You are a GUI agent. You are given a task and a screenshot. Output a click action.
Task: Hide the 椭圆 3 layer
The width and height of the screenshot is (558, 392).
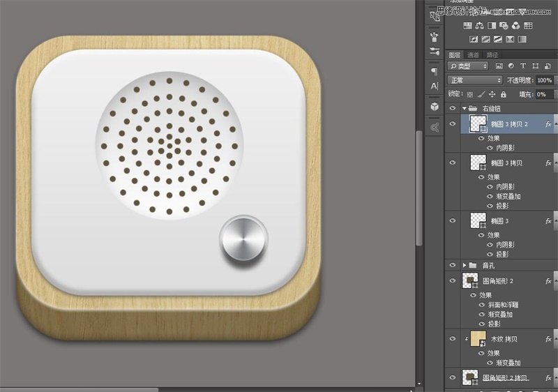[452, 220]
